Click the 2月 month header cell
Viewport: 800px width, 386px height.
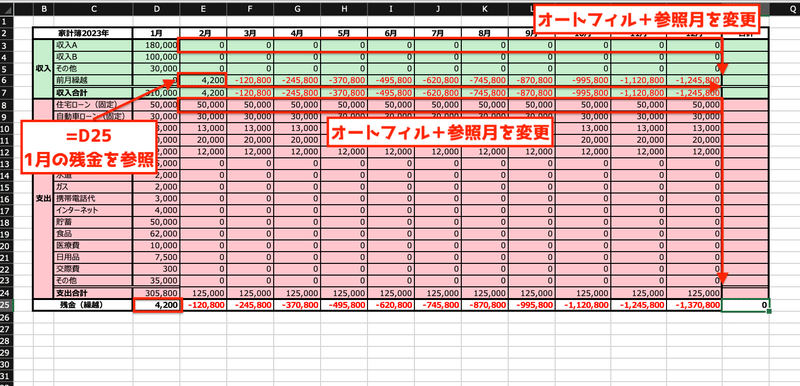(x=203, y=34)
